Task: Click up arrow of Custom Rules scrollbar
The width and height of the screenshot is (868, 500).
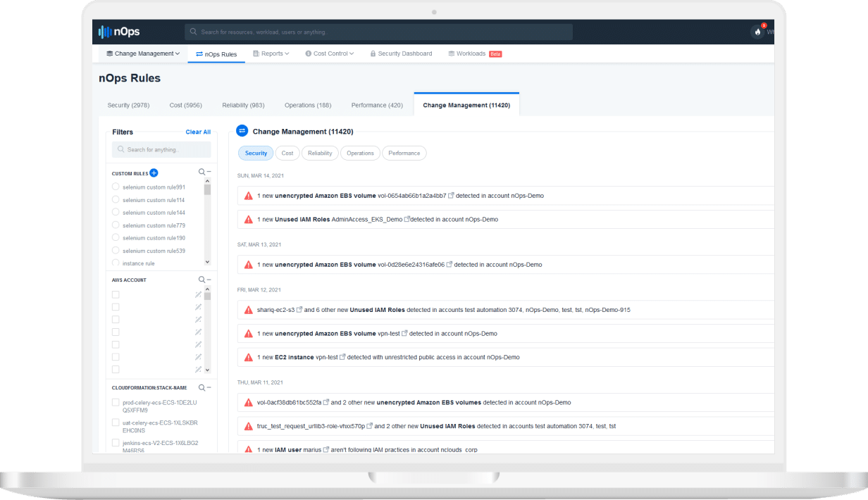Action: coord(207,181)
